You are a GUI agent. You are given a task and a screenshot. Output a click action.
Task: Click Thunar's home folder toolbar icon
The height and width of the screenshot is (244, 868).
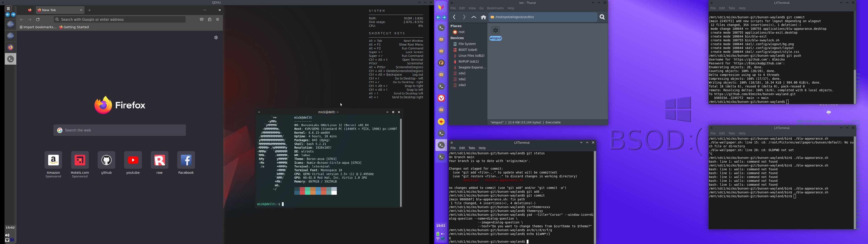[x=484, y=17]
